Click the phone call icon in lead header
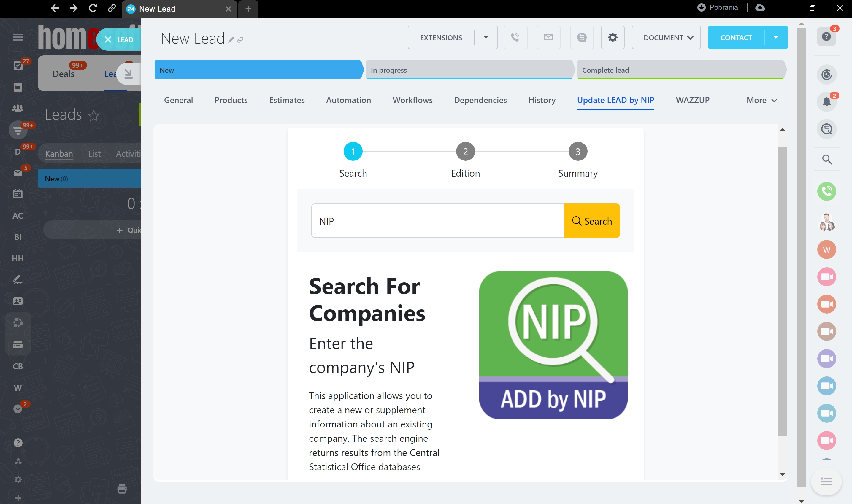The image size is (852, 504). point(515,37)
